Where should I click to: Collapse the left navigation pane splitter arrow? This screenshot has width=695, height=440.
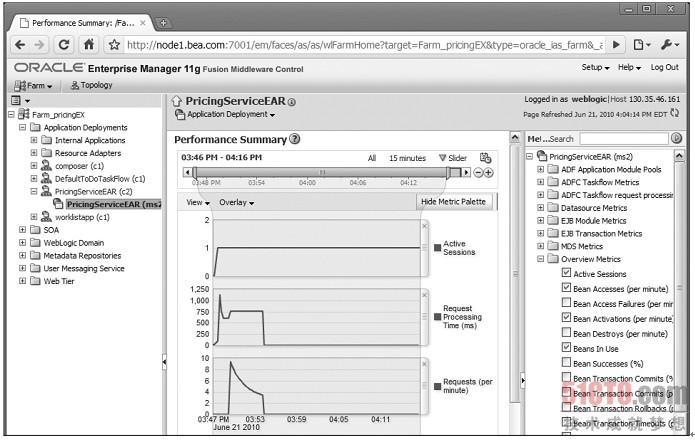tap(164, 362)
